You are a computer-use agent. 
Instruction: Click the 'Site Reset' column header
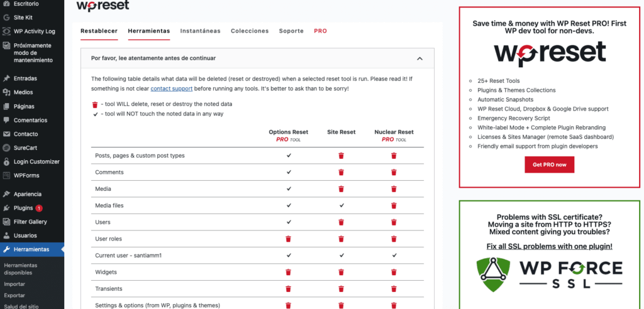(x=341, y=132)
